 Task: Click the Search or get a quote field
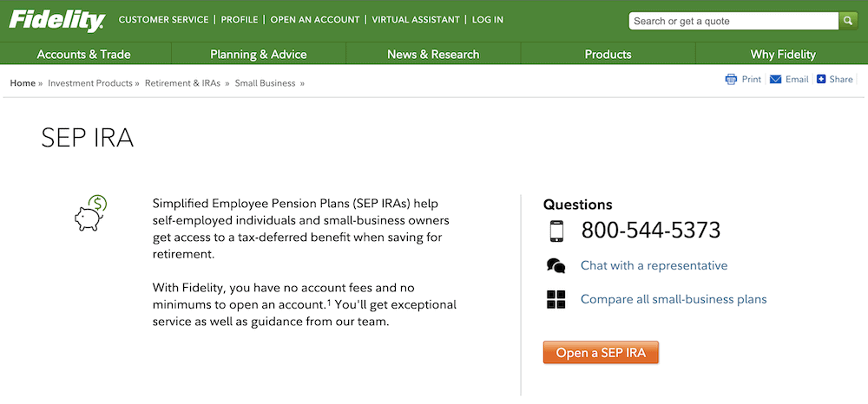(733, 21)
